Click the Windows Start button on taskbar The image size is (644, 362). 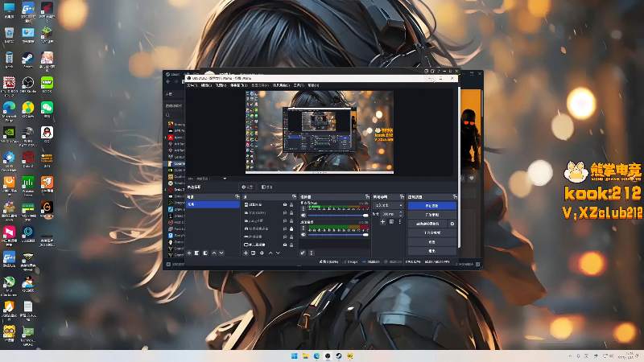(295, 356)
